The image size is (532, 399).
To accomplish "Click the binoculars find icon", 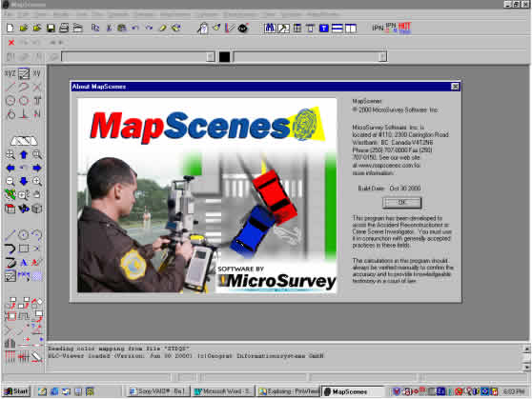I will pyautogui.click(x=270, y=28).
